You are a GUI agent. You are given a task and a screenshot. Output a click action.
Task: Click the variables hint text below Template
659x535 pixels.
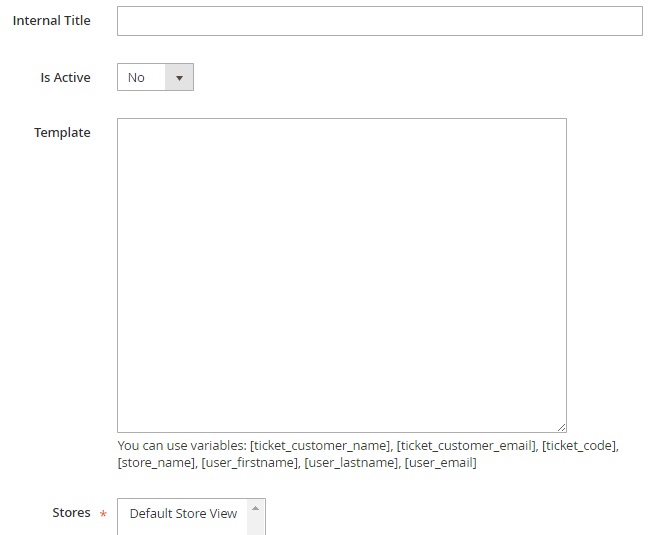click(368, 454)
